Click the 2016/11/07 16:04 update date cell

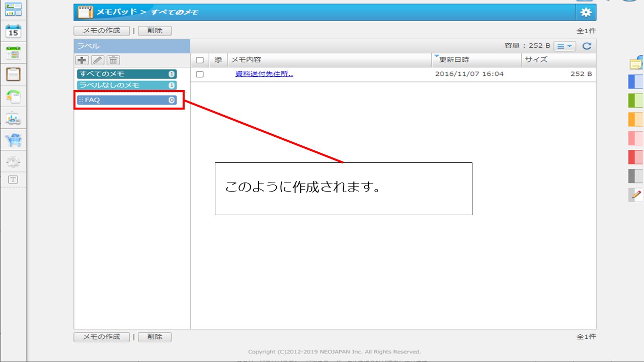coord(469,74)
